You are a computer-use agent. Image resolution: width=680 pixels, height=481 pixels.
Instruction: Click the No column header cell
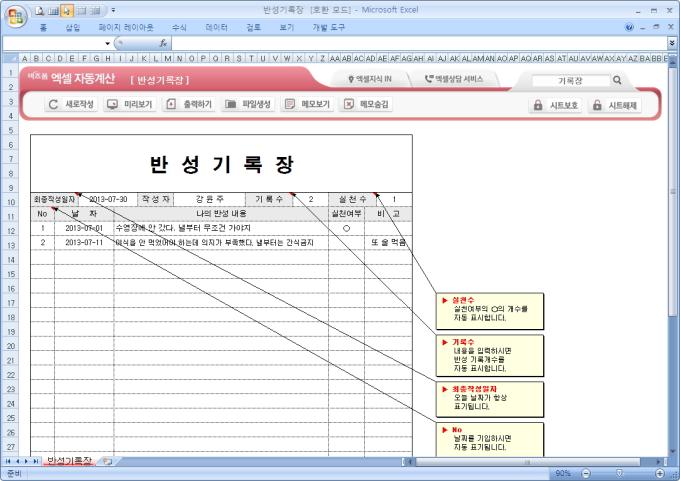point(42,214)
